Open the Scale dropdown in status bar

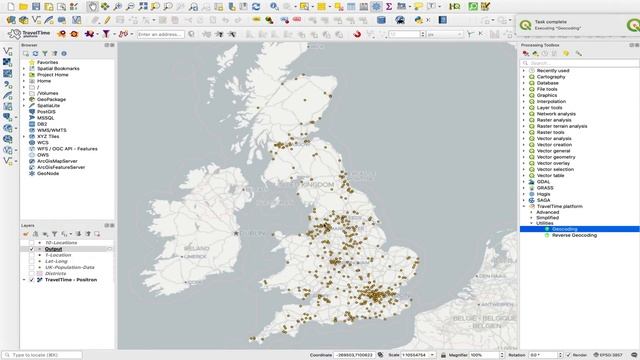432,355
